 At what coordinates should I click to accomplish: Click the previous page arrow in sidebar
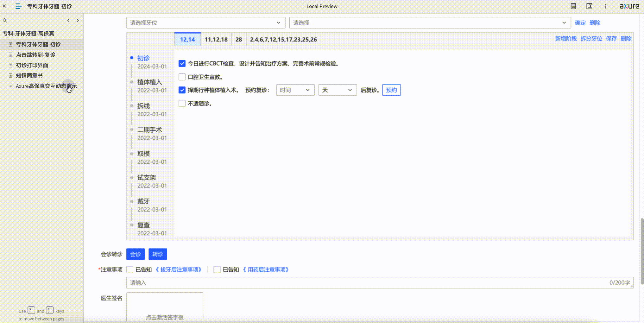pyautogui.click(x=68, y=20)
